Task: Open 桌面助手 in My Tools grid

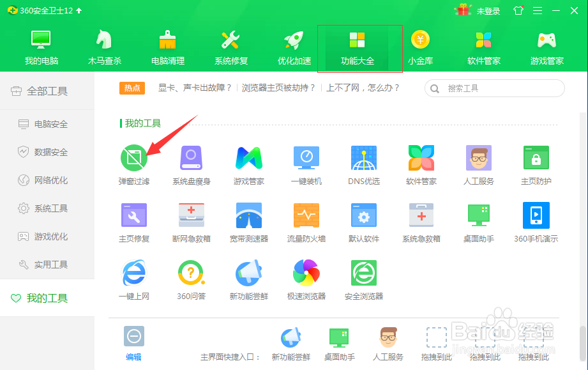Action: click(478, 222)
